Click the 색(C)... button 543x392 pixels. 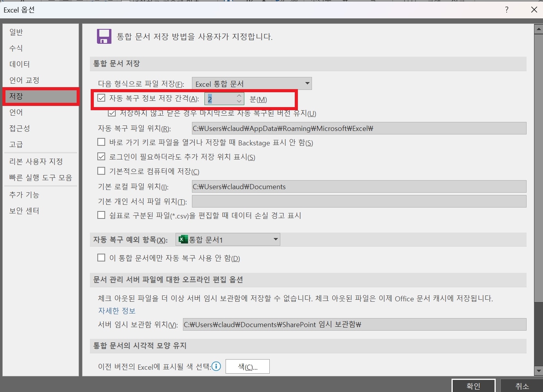click(247, 367)
